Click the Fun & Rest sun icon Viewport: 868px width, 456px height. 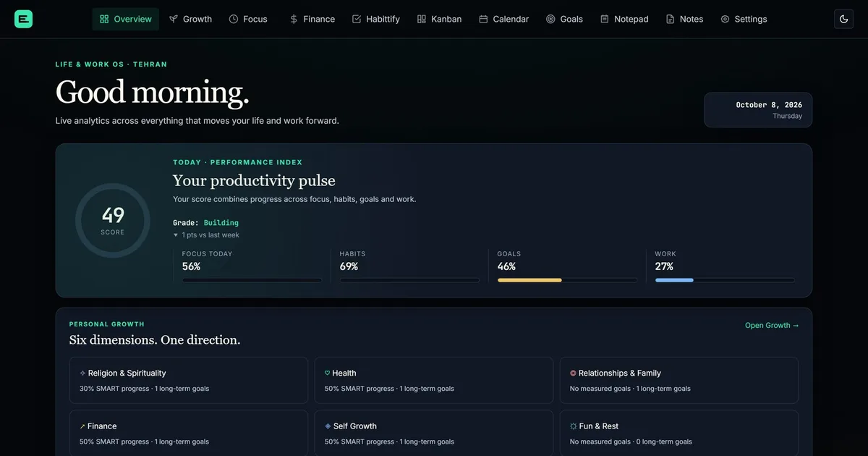click(x=573, y=426)
